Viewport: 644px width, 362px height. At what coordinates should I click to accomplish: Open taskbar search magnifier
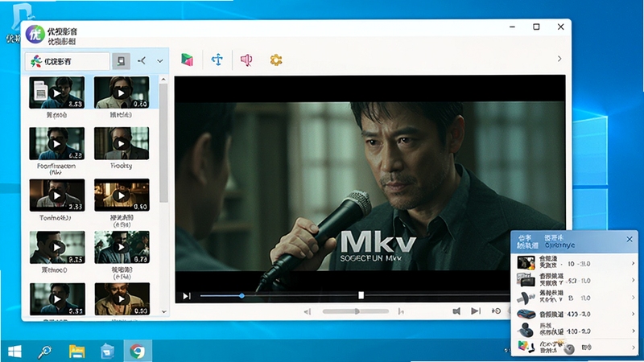tap(45, 352)
